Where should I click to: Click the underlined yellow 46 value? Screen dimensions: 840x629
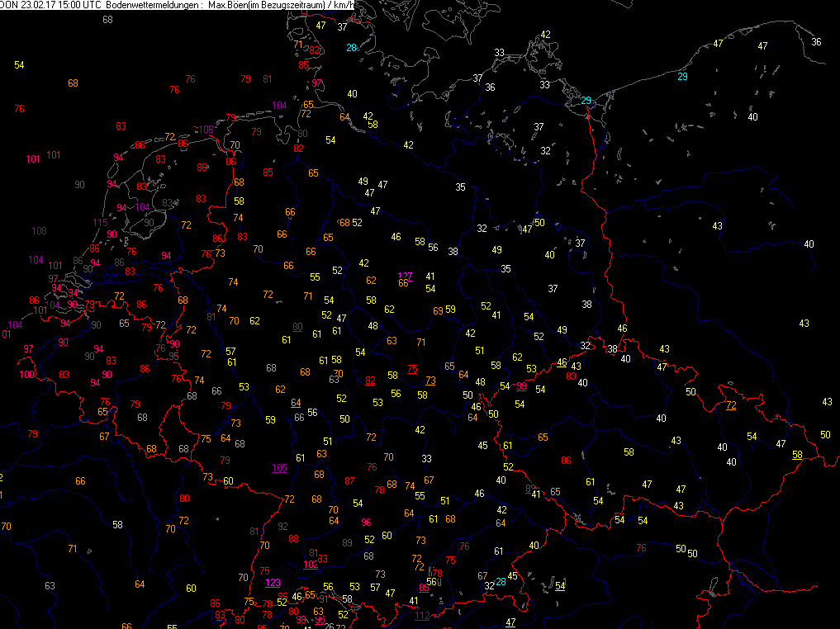pyautogui.click(x=562, y=363)
